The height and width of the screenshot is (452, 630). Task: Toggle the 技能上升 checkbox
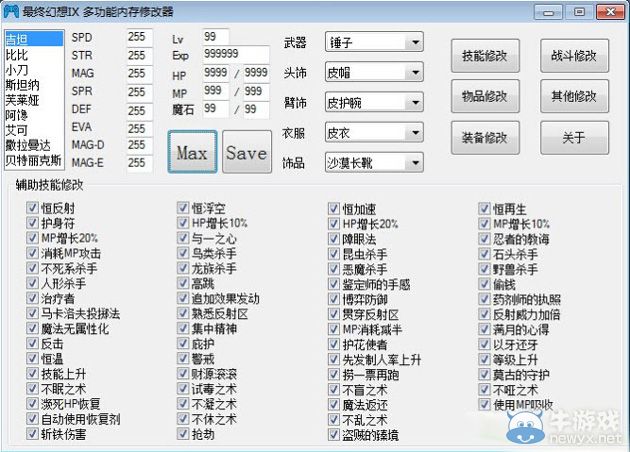[x=32, y=374]
